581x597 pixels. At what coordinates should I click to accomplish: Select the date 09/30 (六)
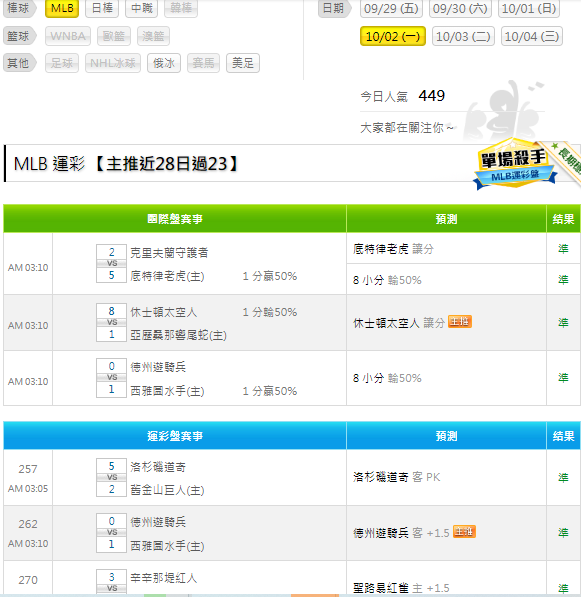tap(460, 8)
